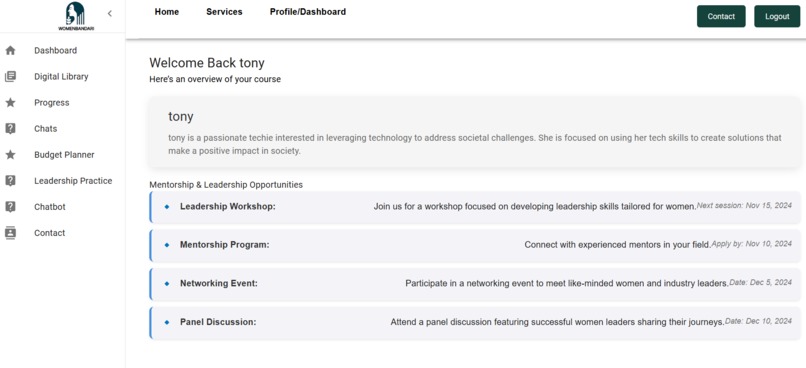
Task: Open Services in top navigation
Action: coord(224,12)
